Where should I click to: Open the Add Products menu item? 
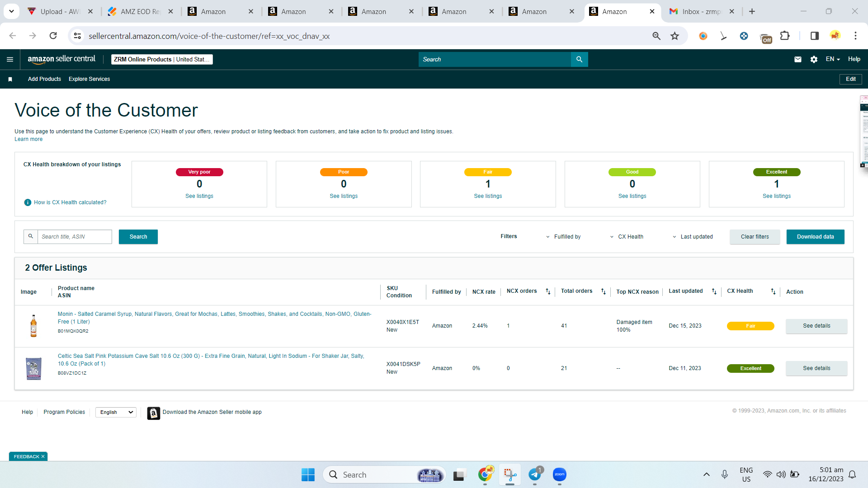click(x=44, y=79)
